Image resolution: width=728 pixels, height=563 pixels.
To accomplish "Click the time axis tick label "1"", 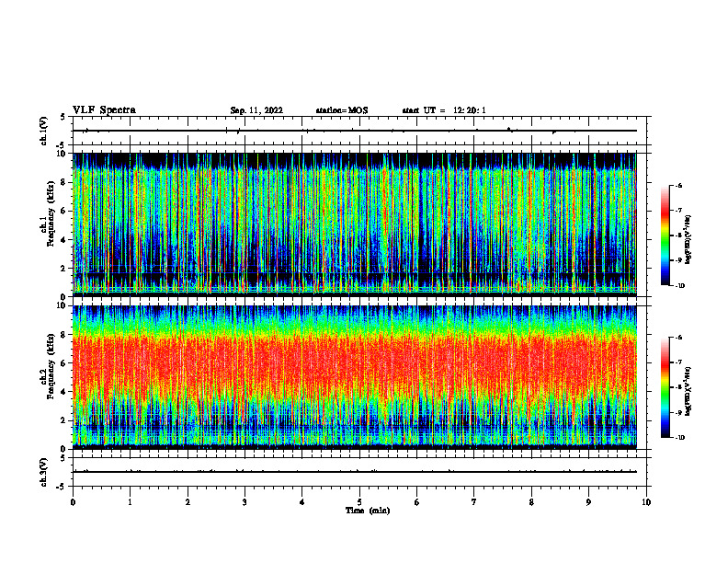I will (x=130, y=502).
